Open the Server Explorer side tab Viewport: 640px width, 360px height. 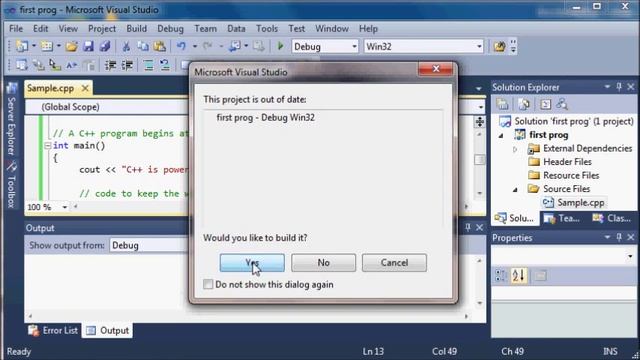(11, 120)
